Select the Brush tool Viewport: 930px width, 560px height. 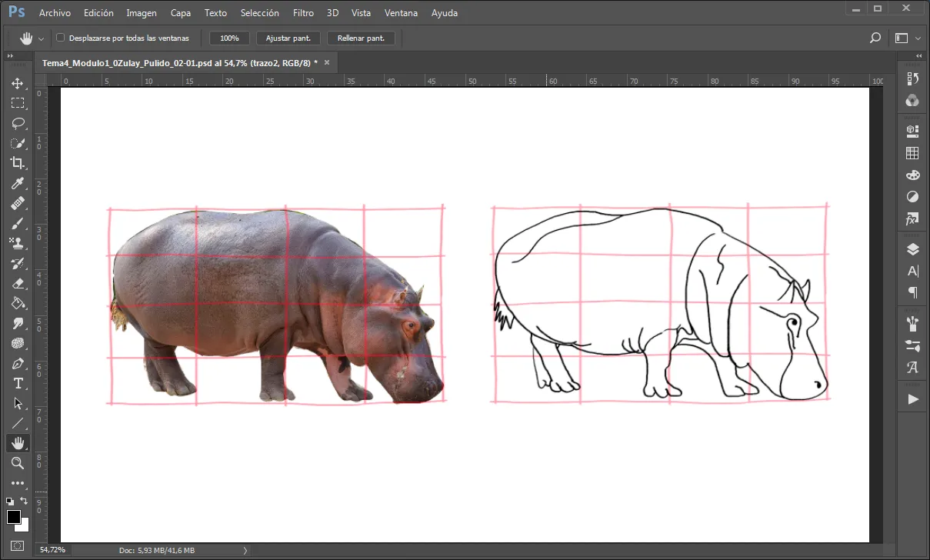point(17,223)
